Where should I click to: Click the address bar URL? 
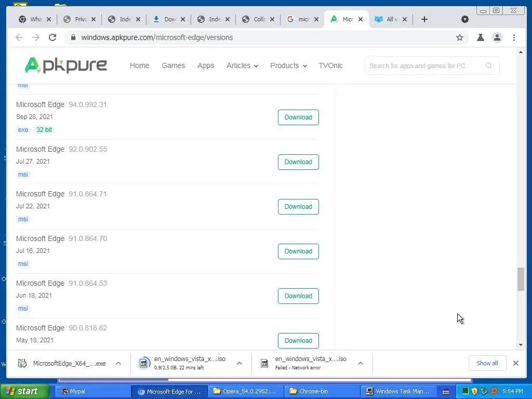(x=157, y=37)
